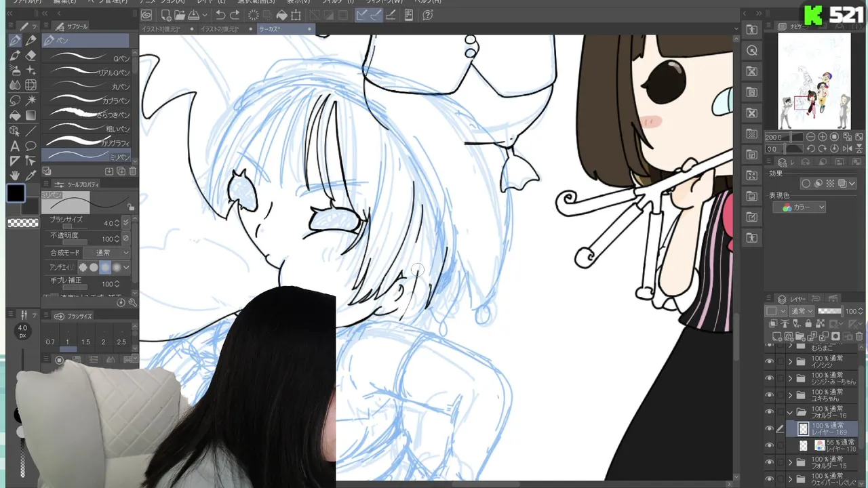Select the Eraser tool

pyautogui.click(x=31, y=56)
